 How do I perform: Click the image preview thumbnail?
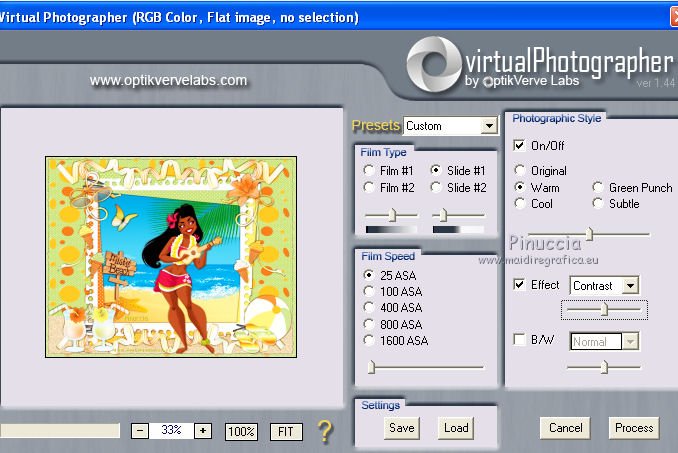click(171, 257)
